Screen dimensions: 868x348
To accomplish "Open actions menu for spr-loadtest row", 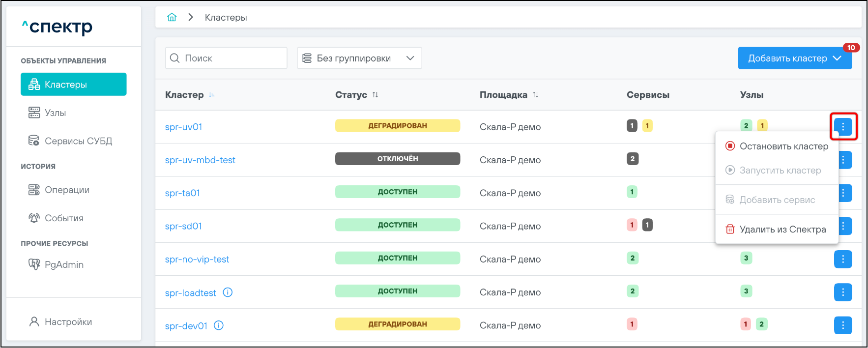I will (x=842, y=292).
